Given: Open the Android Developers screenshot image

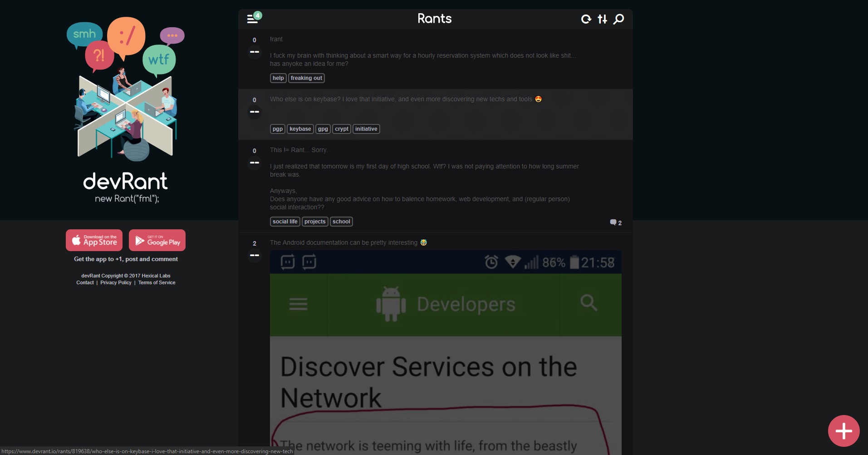Looking at the screenshot, I should (x=446, y=352).
